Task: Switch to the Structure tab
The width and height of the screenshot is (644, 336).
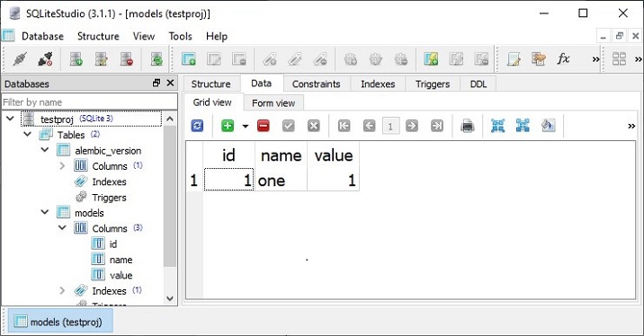Action: coord(211,84)
